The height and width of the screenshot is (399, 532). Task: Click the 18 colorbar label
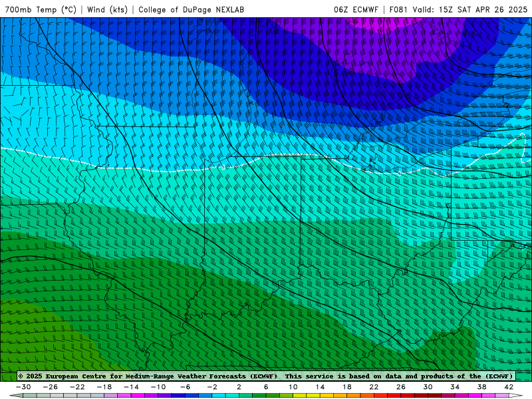[x=346, y=387]
